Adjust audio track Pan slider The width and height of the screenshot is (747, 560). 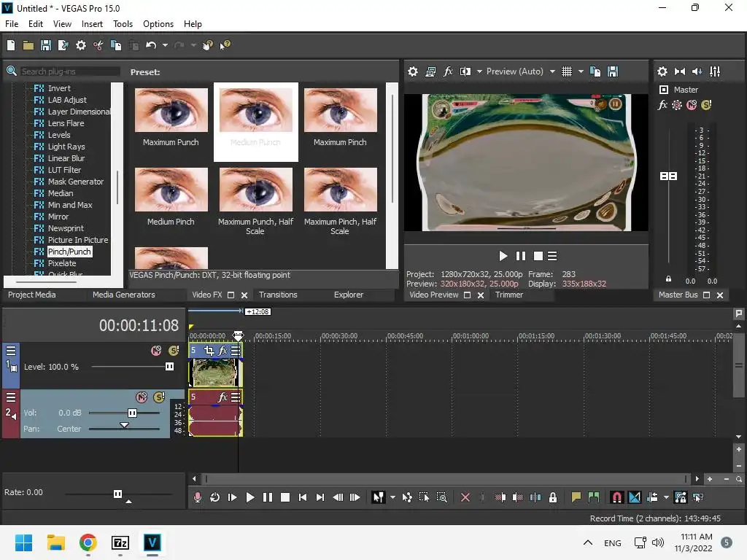124,427
